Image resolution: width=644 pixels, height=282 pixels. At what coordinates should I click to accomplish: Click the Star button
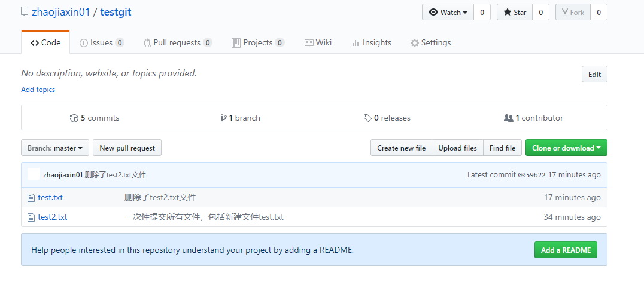515,13
